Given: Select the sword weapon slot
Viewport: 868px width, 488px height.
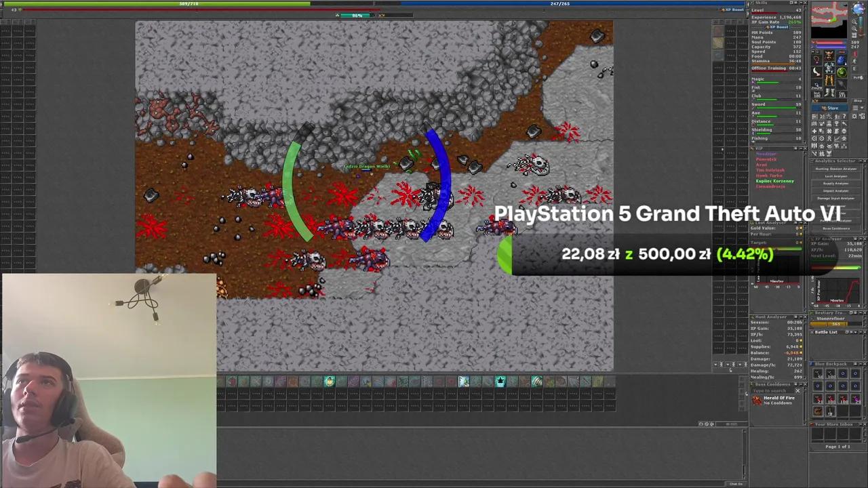Looking at the screenshot, I should tap(817, 72).
